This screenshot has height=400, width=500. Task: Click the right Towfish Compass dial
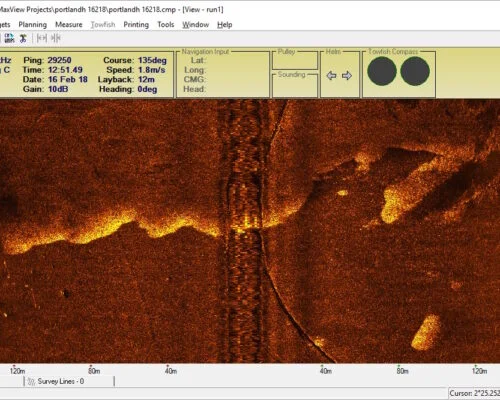(x=415, y=71)
